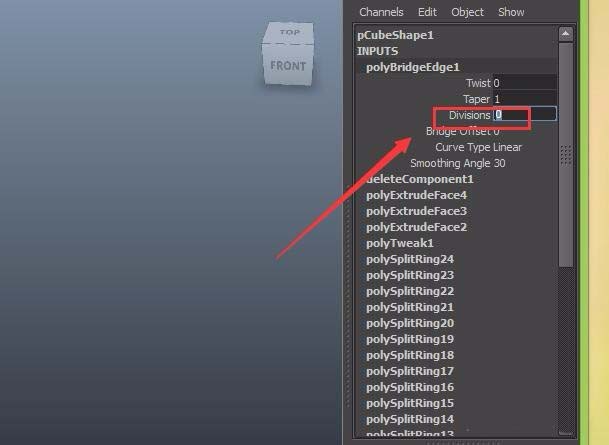Open the Show menu
Image resolution: width=609 pixels, height=445 pixels.
511,12
